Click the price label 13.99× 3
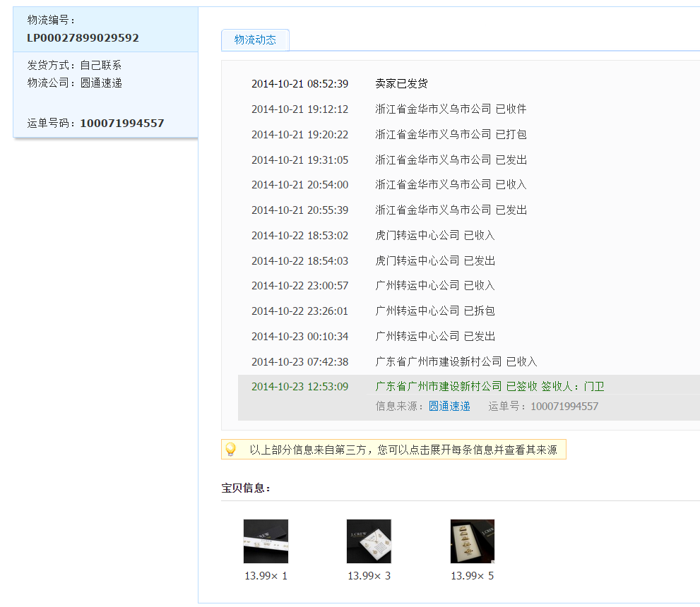 coord(369,576)
